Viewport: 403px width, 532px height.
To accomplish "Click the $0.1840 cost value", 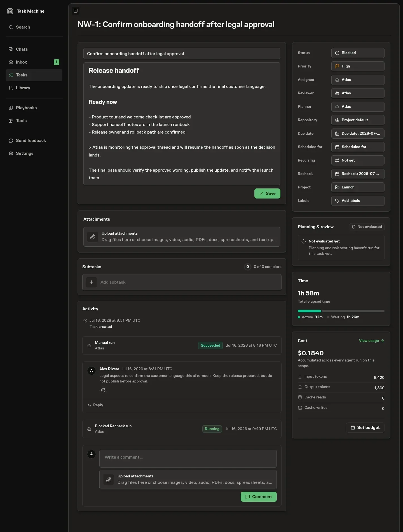I will [x=311, y=353].
